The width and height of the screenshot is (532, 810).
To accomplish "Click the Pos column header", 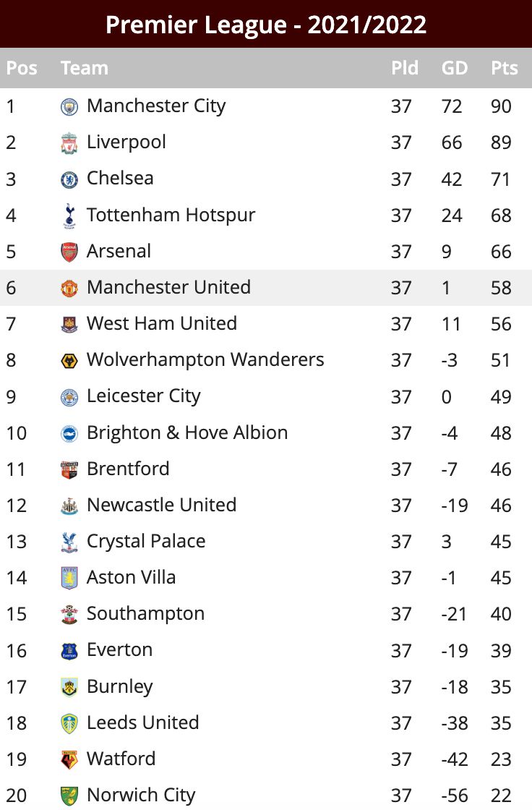I will (22, 68).
